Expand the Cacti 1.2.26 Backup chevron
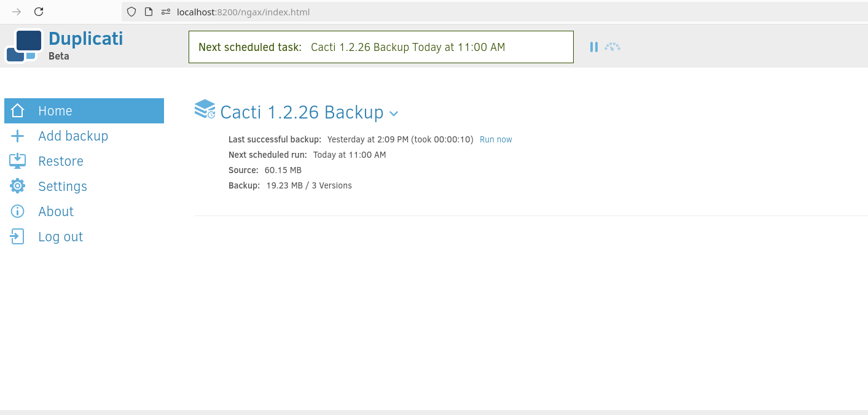This screenshot has height=415, width=868. click(x=394, y=114)
